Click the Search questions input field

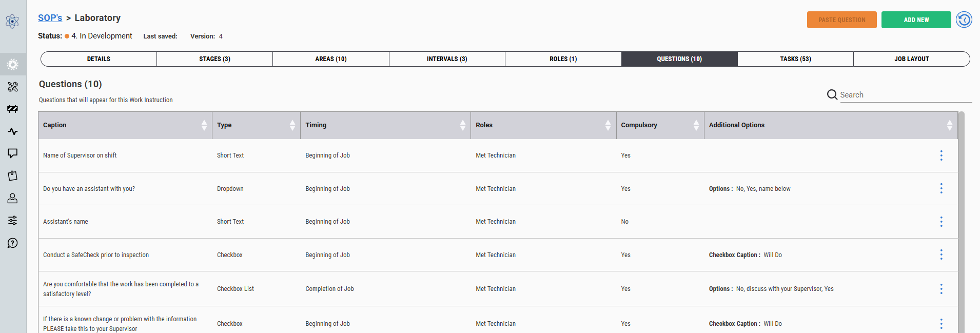pyautogui.click(x=905, y=95)
